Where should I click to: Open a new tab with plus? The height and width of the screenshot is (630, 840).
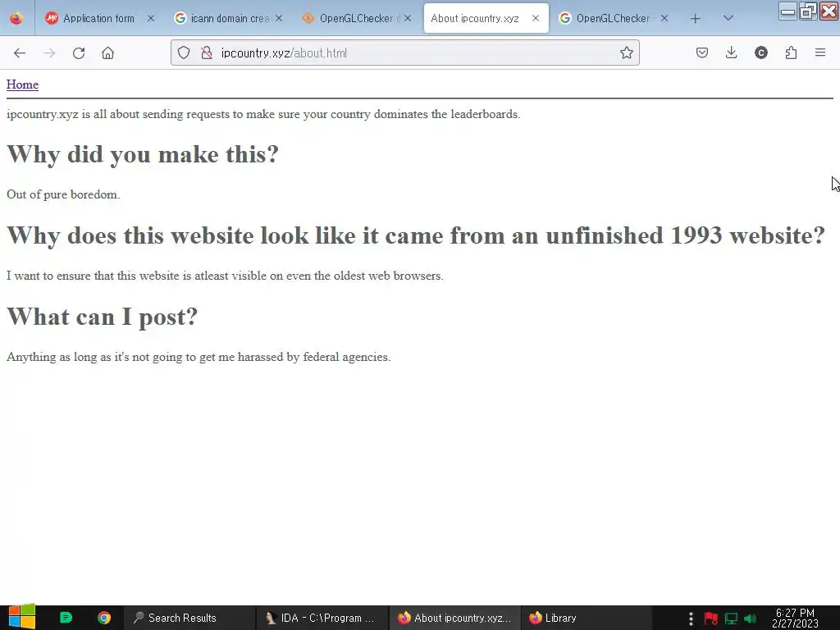pyautogui.click(x=695, y=19)
